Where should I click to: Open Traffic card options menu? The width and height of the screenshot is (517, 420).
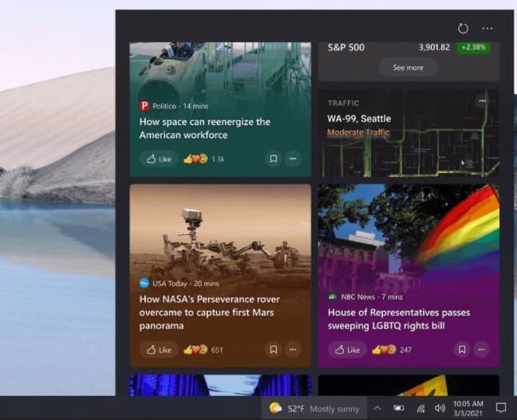(x=483, y=100)
